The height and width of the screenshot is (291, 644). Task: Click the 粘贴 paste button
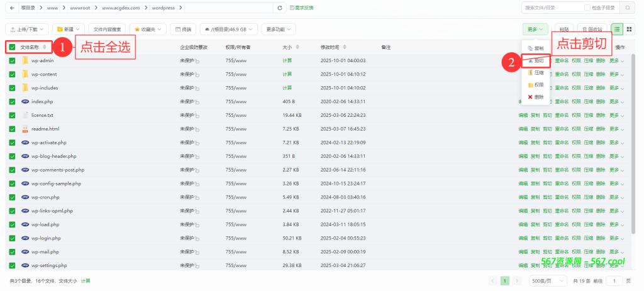564,29
